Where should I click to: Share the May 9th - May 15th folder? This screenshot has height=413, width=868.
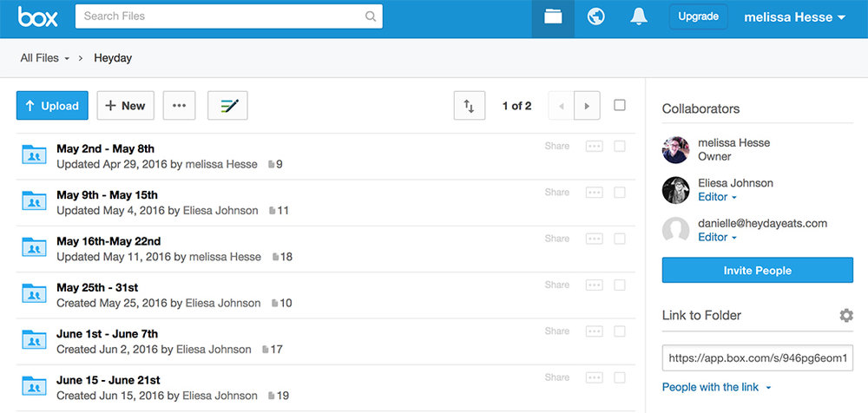(x=557, y=192)
